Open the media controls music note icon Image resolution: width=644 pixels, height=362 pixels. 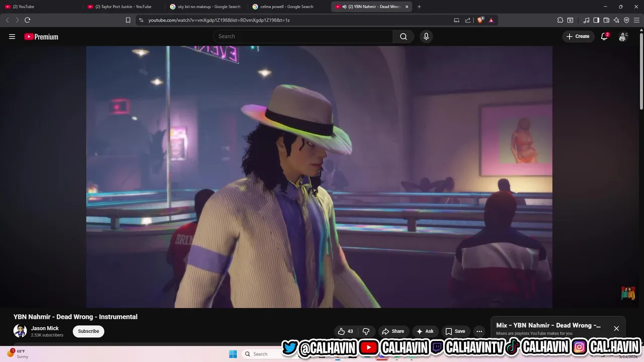click(x=586, y=20)
